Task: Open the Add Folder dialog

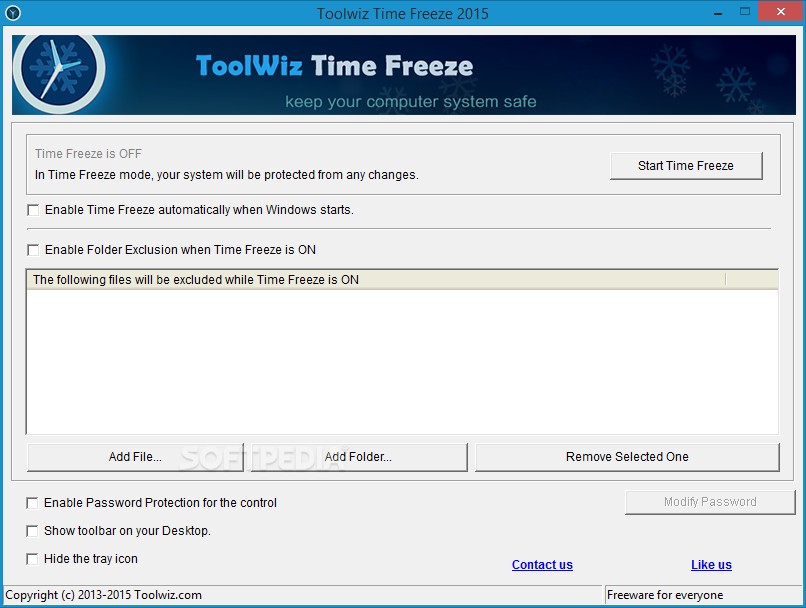Action: coord(358,457)
